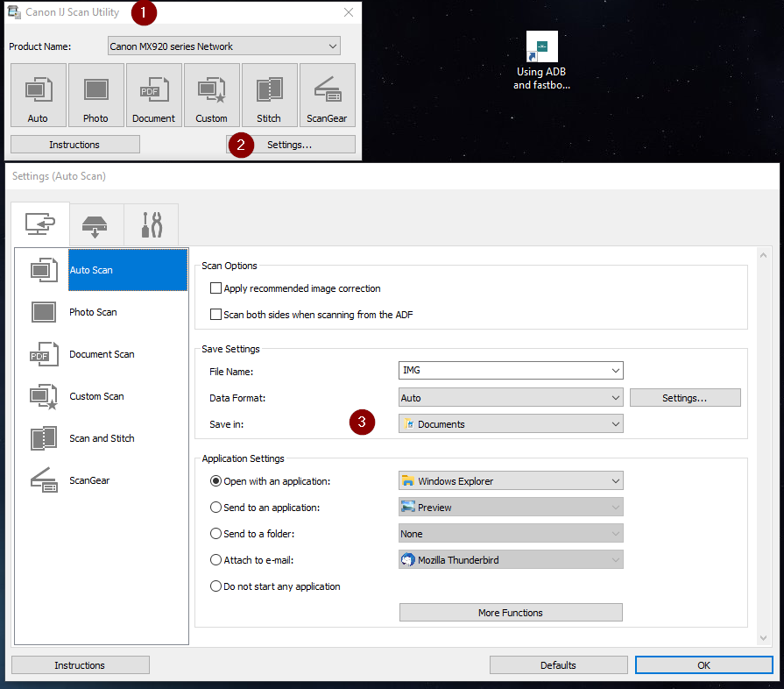Open the General Settings tools tab

(152, 225)
